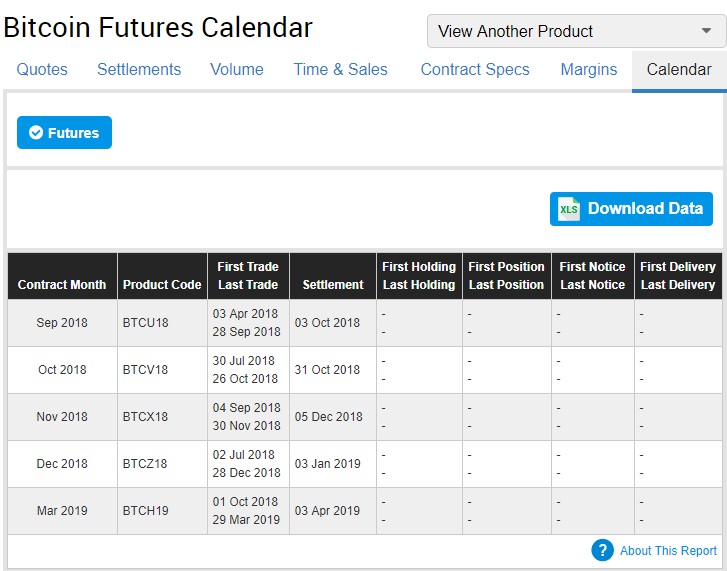The height and width of the screenshot is (571, 727).
Task: Select the Oct 2018 contract month cell
Action: [62, 370]
